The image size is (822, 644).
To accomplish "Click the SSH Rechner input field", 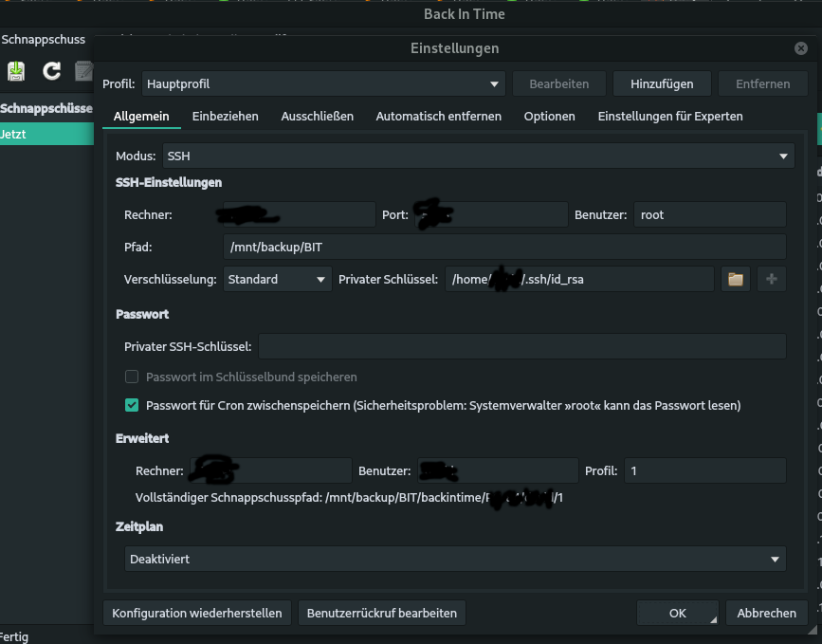I will coord(300,214).
